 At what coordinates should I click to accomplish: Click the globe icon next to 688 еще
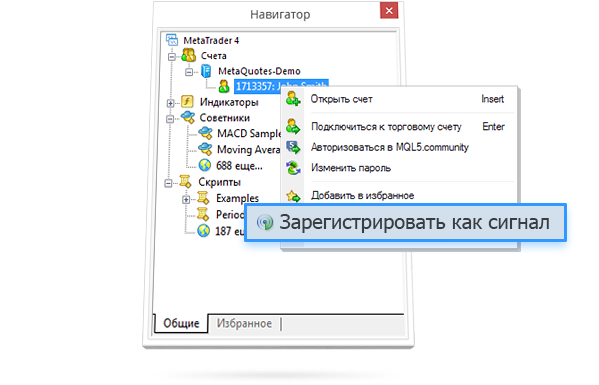pos(205,165)
